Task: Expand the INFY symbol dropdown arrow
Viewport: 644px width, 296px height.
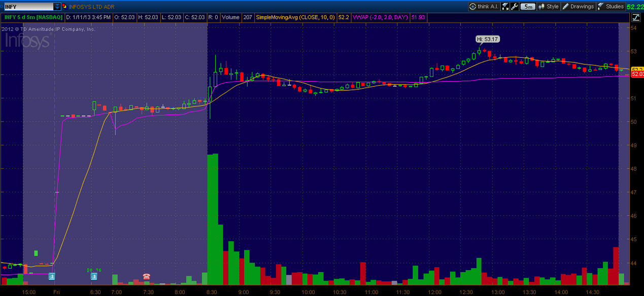Action: 57,7
